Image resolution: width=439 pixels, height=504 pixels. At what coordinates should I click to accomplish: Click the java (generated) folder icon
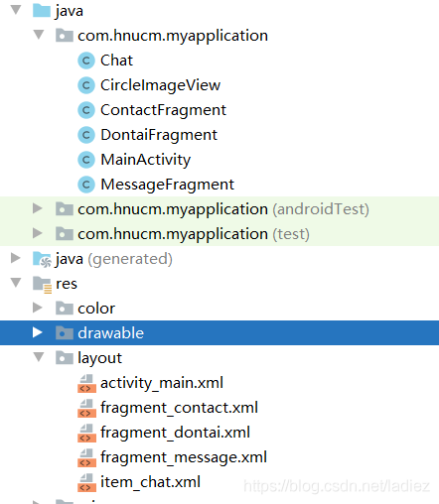click(42, 259)
